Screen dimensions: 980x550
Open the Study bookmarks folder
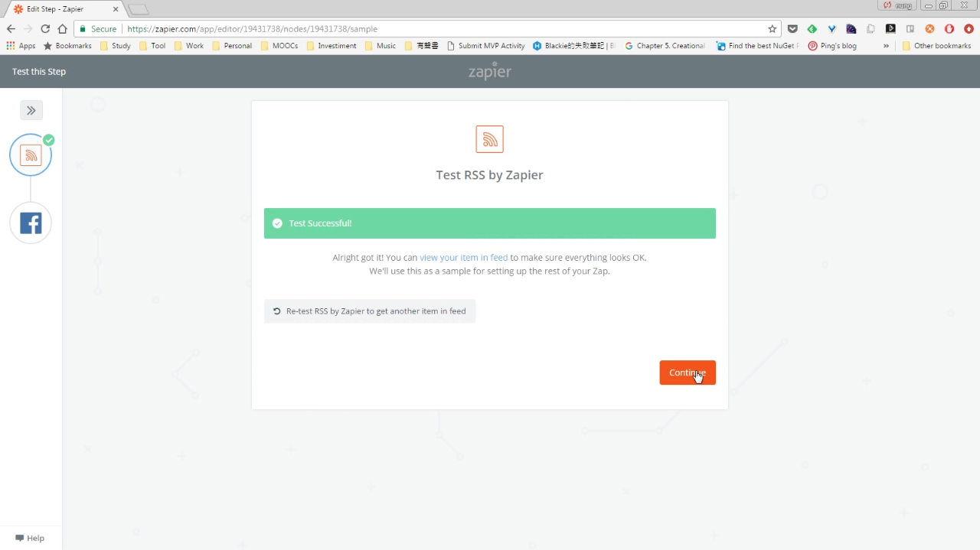[x=116, y=46]
